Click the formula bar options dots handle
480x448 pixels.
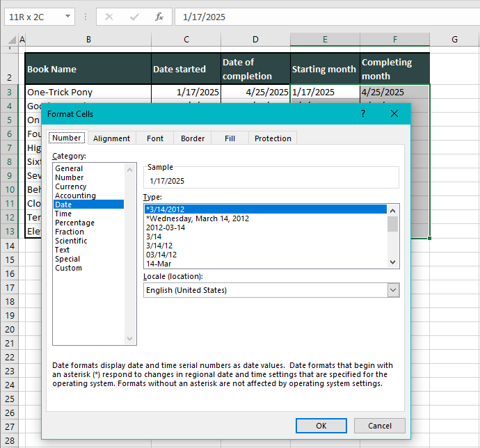coord(86,17)
